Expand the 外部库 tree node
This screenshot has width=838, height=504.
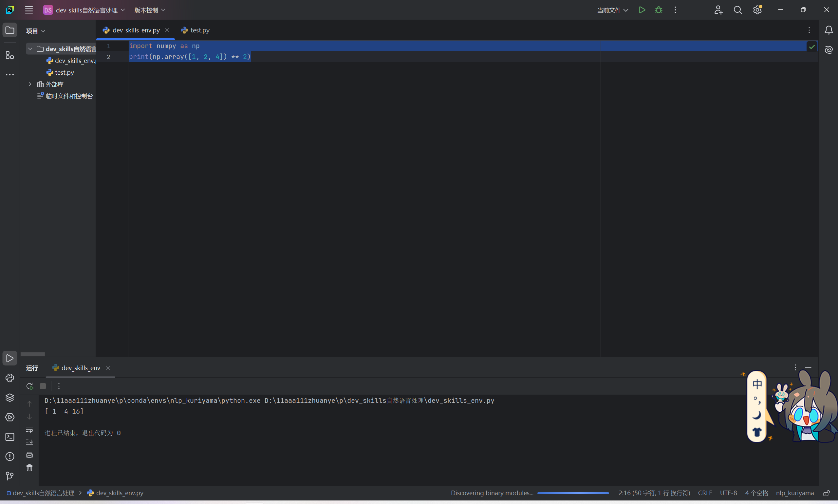point(30,84)
